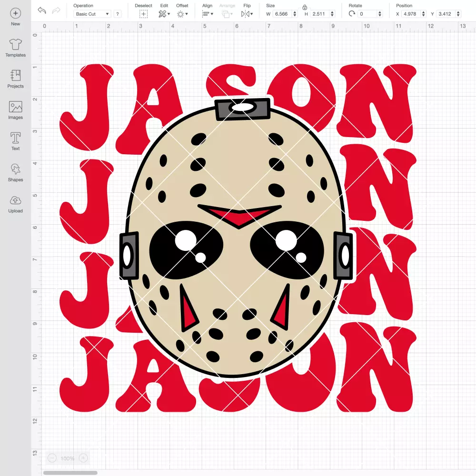Click the X position field

(410, 14)
